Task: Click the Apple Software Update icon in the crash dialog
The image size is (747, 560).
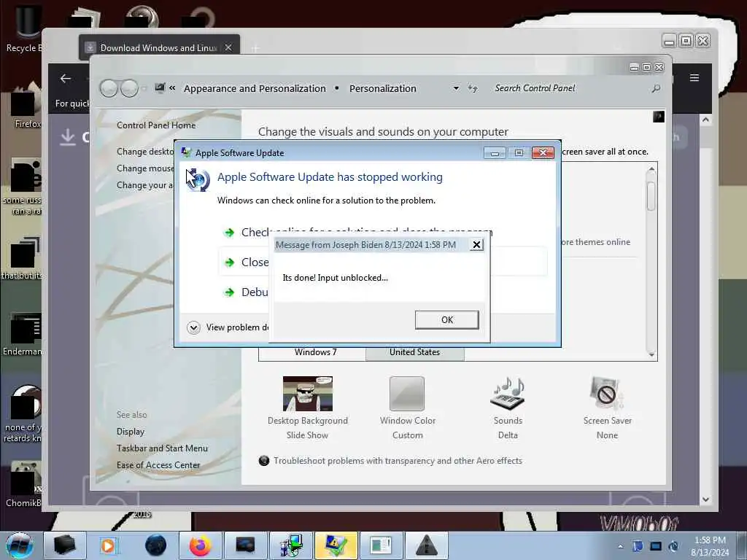Action: point(198,180)
